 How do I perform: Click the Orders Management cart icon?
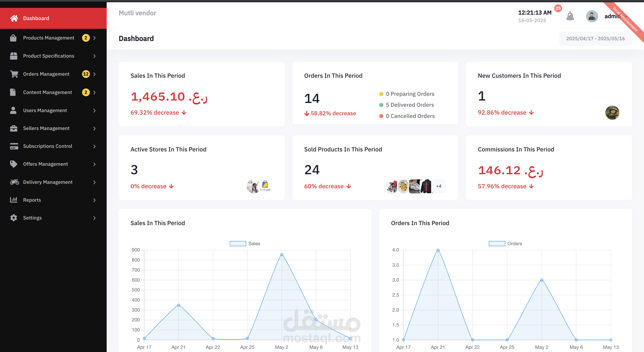[x=14, y=74]
